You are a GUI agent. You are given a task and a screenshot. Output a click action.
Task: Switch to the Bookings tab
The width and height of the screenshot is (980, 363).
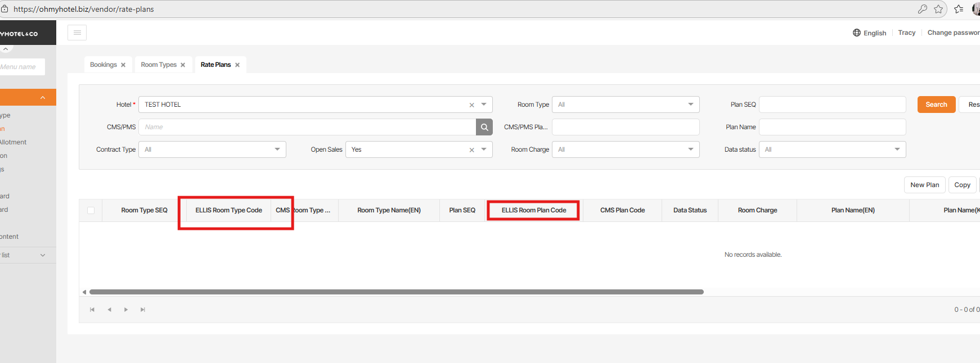[104, 65]
